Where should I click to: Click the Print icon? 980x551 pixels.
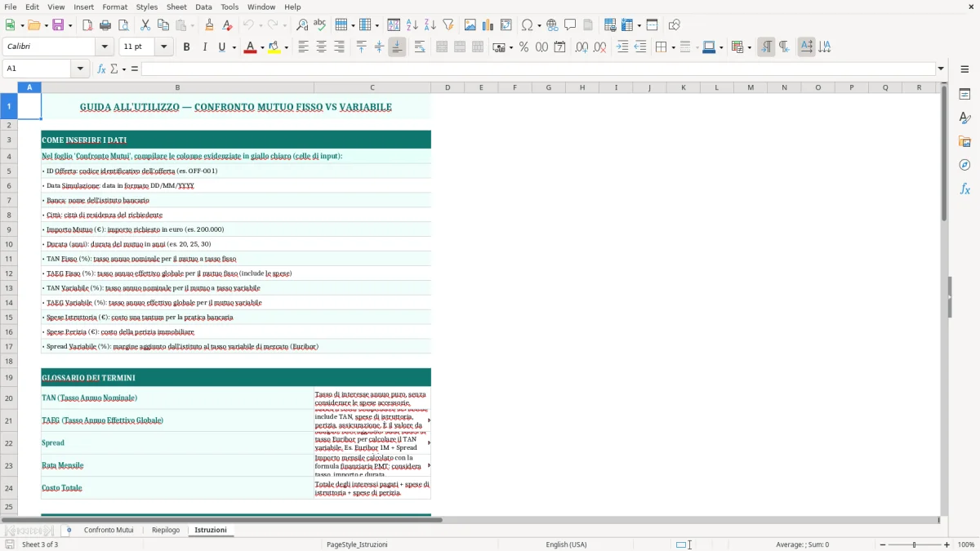105,25
